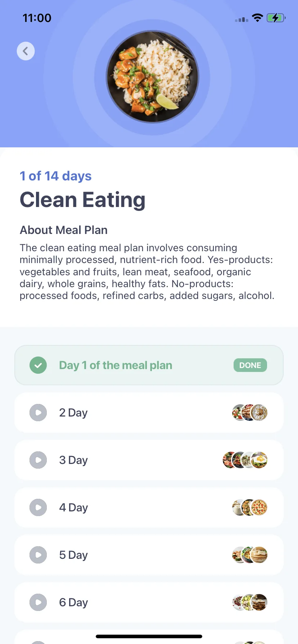Tap meal thumbnails for 2 Day

tap(250, 413)
